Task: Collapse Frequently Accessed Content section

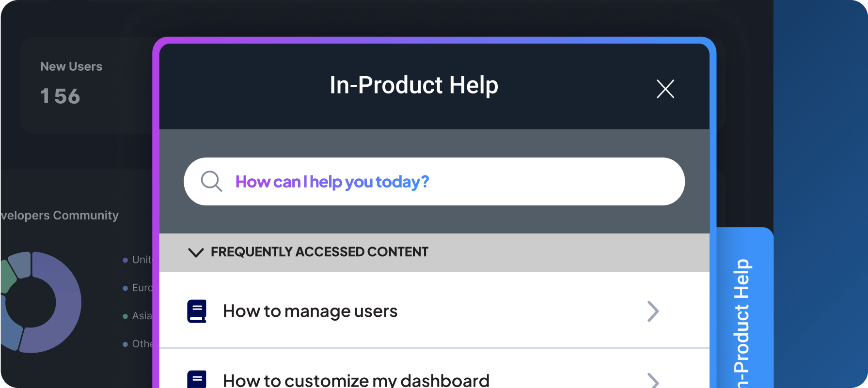Action: (x=196, y=252)
